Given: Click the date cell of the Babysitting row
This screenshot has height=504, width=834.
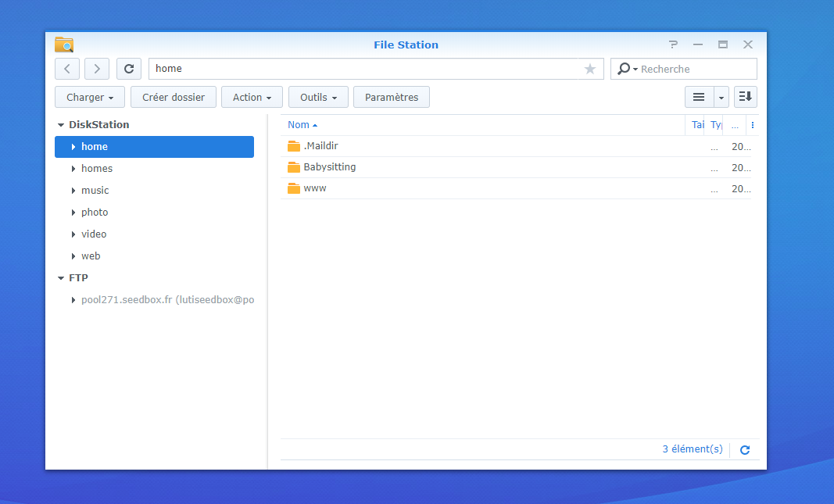Looking at the screenshot, I should [x=741, y=168].
